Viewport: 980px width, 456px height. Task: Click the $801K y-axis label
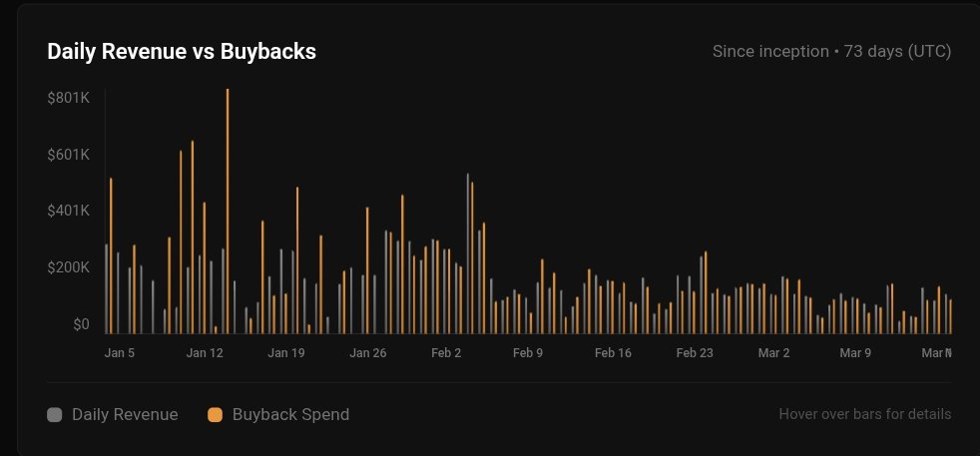(x=69, y=98)
